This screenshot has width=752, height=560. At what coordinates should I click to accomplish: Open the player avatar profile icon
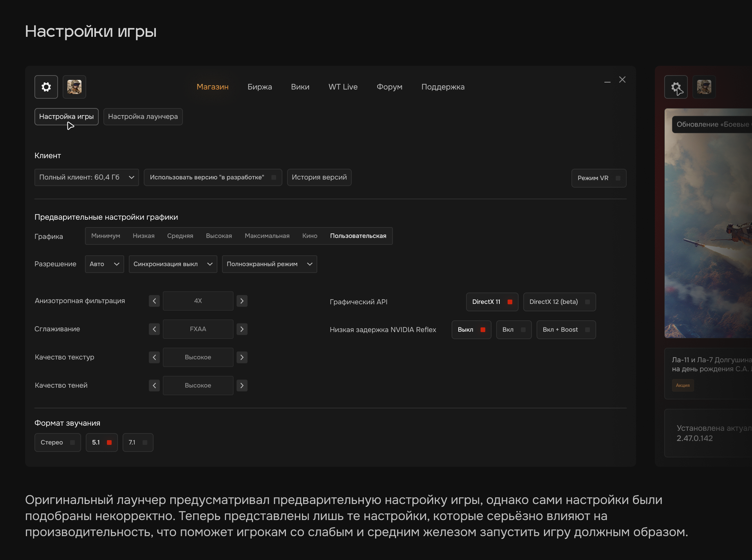pos(74,87)
